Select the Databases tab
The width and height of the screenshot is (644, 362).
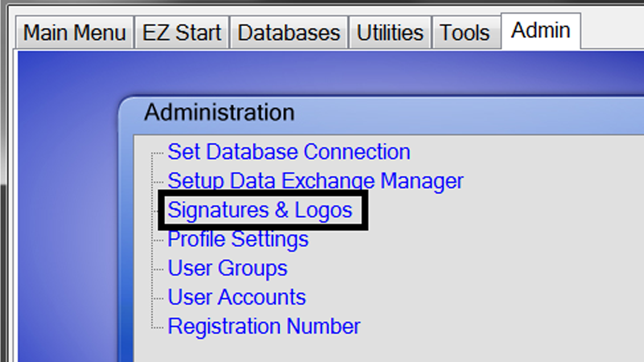pyautogui.click(x=288, y=32)
